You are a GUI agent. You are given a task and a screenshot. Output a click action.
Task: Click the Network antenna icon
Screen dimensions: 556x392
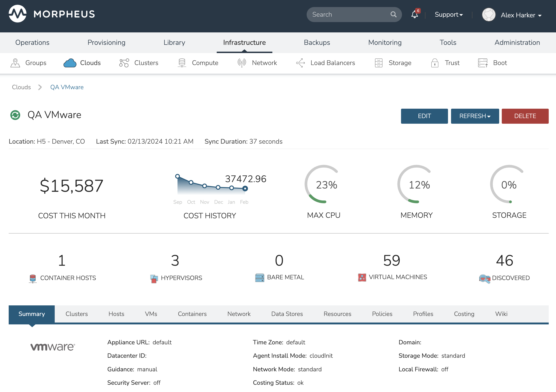(241, 63)
